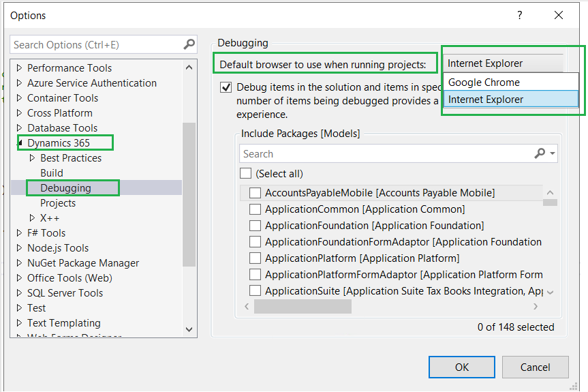The width and height of the screenshot is (588, 392).
Task: Close the Options dialog
Action: [559, 15]
